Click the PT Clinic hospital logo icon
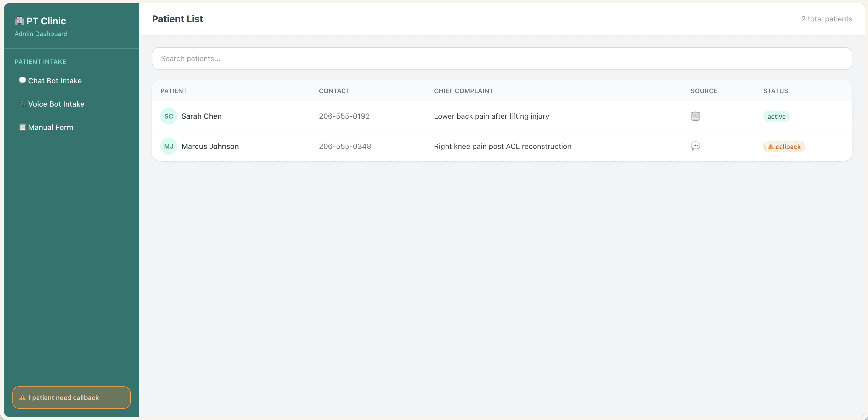Image resolution: width=868 pixels, height=420 pixels. pyautogui.click(x=19, y=21)
